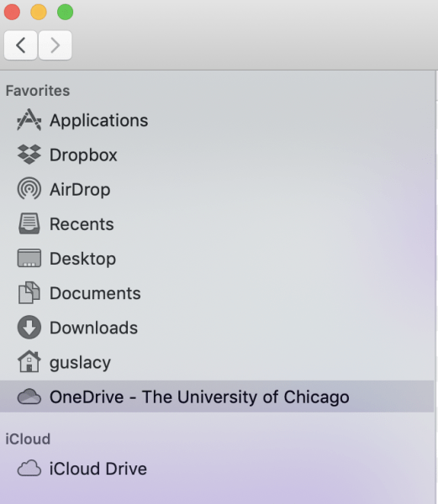This screenshot has height=504, width=438.
Task: Go back with the left chevron button
Action: tap(20, 45)
